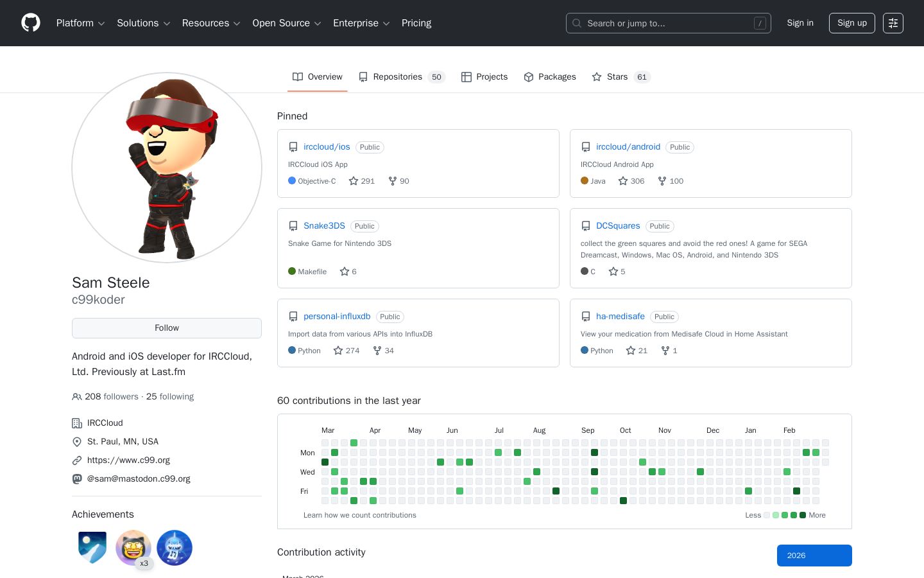Click the repo icon beside Snake3DS
The width and height of the screenshot is (924, 578).
pyautogui.click(x=293, y=226)
